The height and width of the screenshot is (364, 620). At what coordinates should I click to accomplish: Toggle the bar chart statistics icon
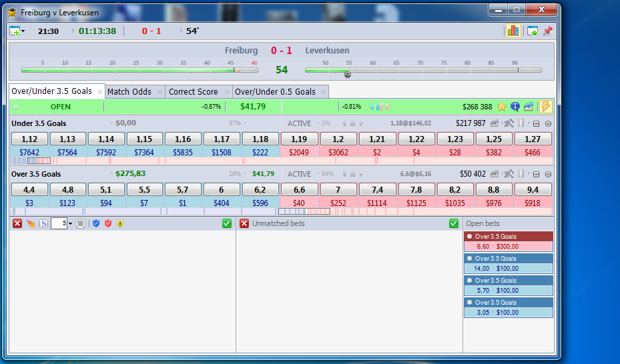click(513, 31)
